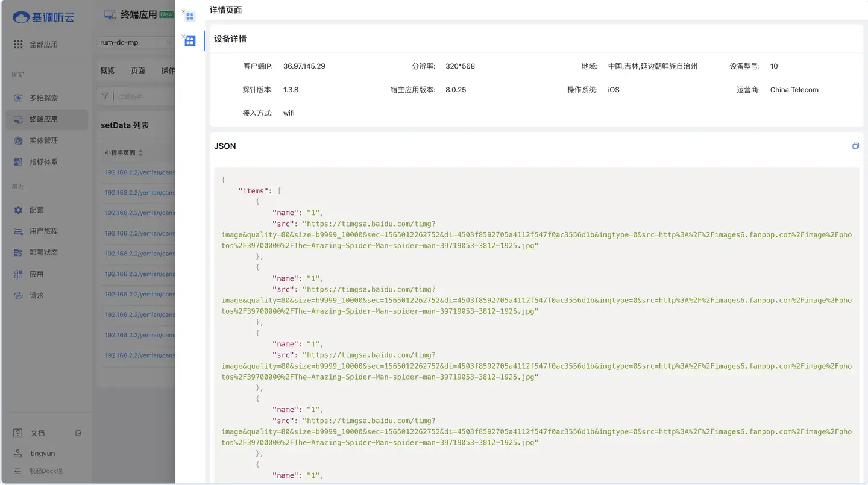Switch to the 概览 tab
This screenshot has height=485, width=868.
tap(107, 70)
